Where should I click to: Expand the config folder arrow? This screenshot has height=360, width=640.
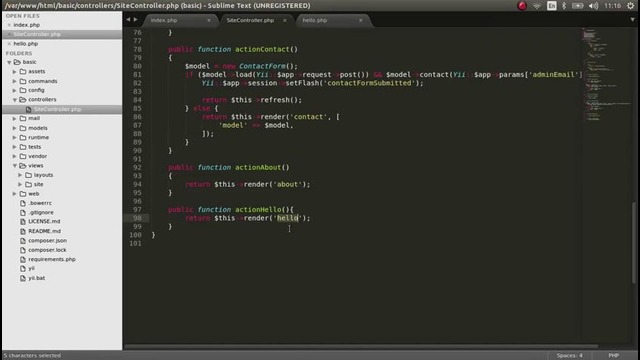click(x=15, y=90)
